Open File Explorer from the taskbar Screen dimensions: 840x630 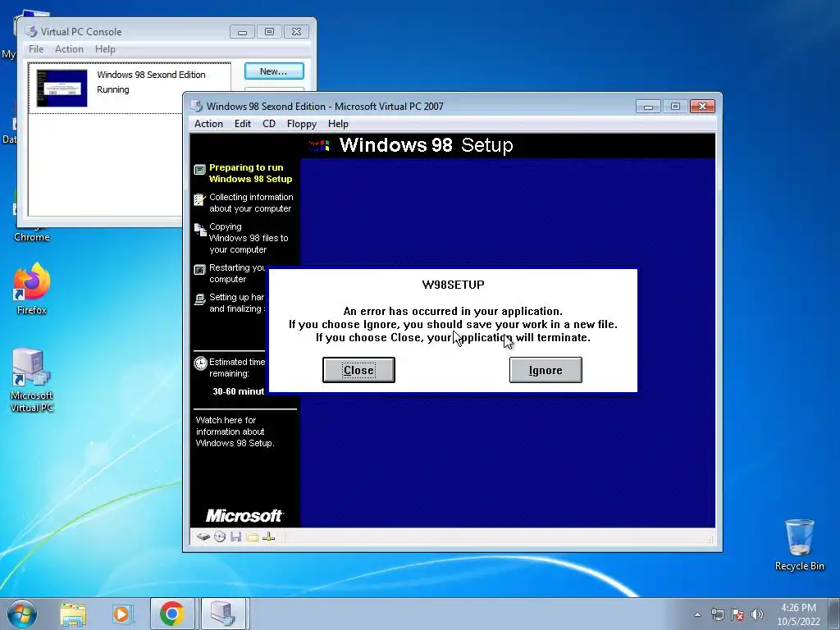tap(73, 614)
